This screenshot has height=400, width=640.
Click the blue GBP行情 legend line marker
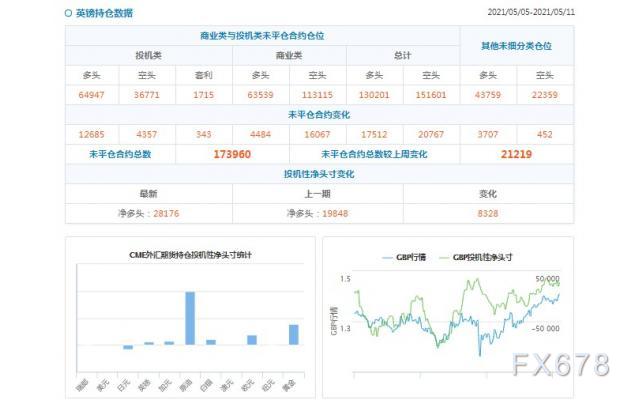[x=387, y=258]
